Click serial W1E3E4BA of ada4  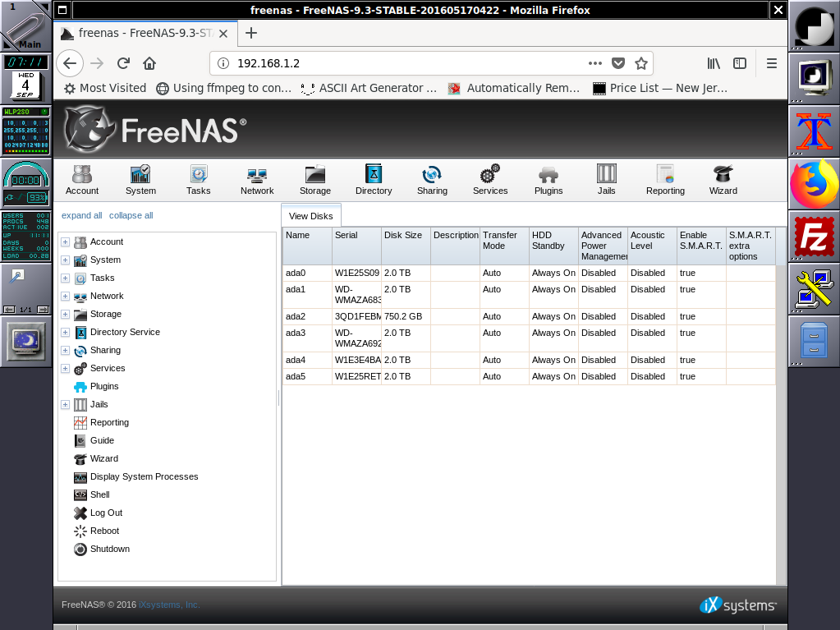pos(357,360)
